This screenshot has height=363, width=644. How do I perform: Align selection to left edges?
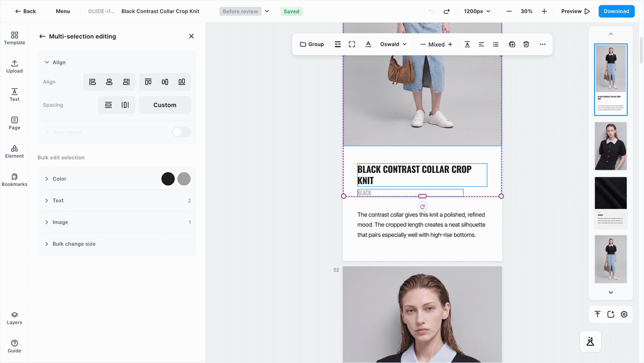pos(92,82)
